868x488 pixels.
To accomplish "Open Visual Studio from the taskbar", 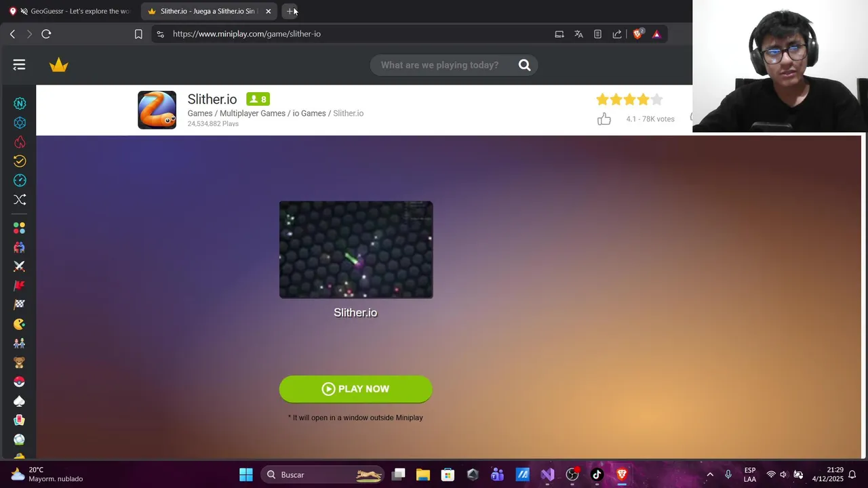I will [547, 474].
